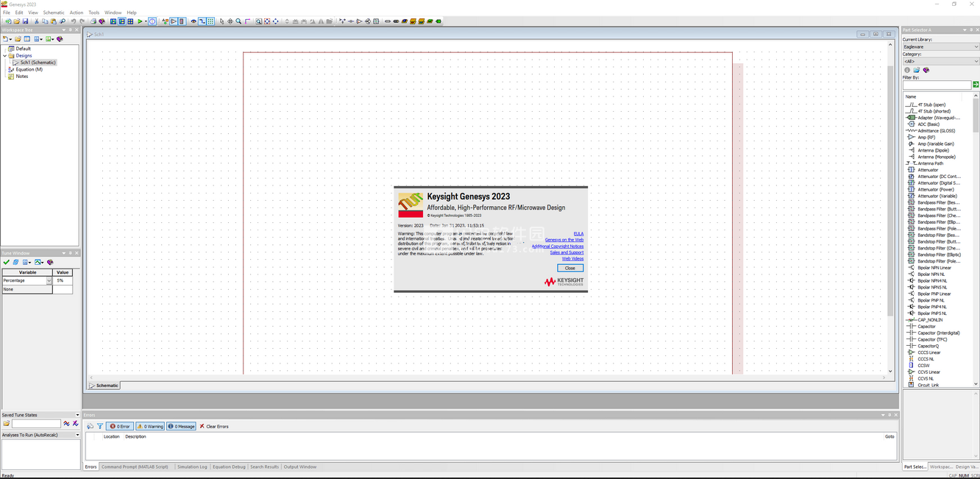This screenshot has height=479, width=980.
Task: Click the Saved Tune States text field
Action: click(36, 424)
